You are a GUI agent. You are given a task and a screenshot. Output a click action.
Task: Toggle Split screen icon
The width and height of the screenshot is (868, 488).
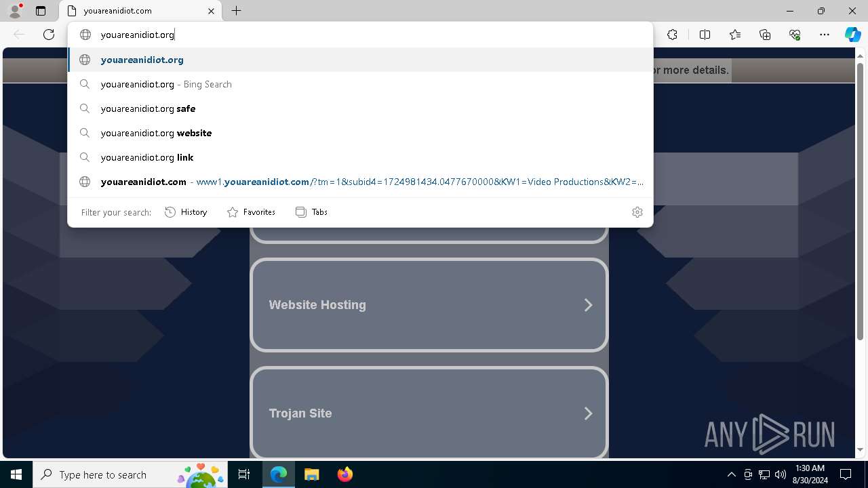(x=705, y=35)
